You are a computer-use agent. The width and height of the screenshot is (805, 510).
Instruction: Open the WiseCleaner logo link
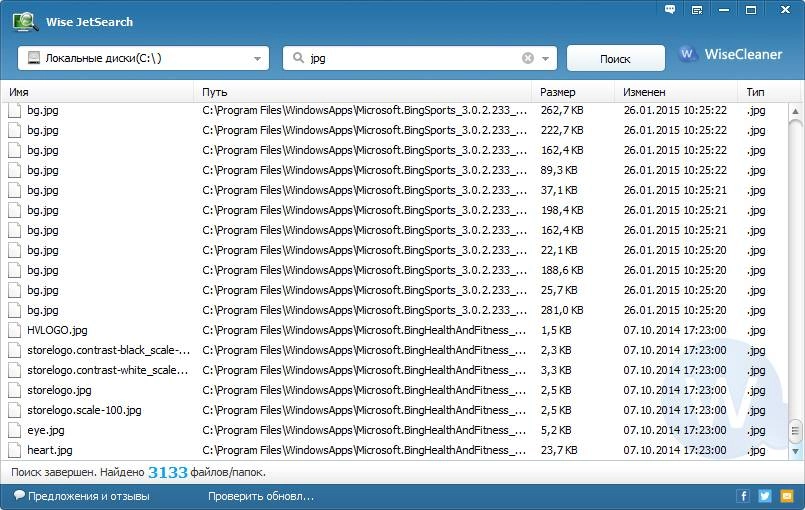pyautogui.click(x=730, y=54)
